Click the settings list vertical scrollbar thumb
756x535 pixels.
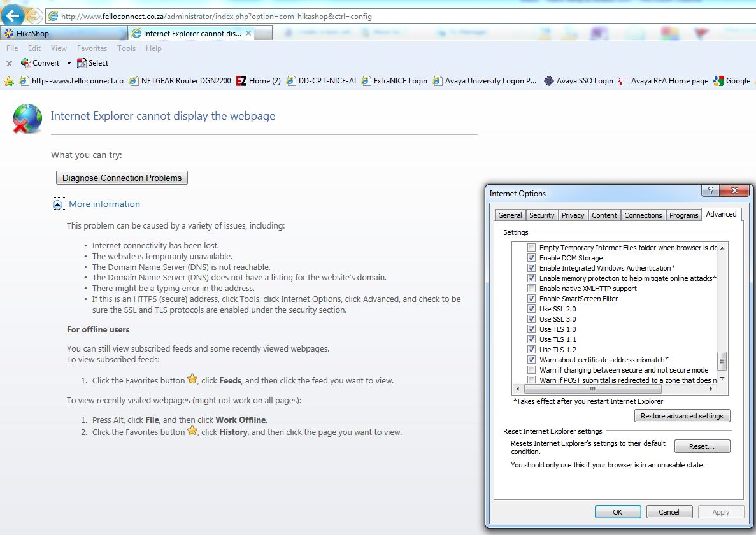722,360
